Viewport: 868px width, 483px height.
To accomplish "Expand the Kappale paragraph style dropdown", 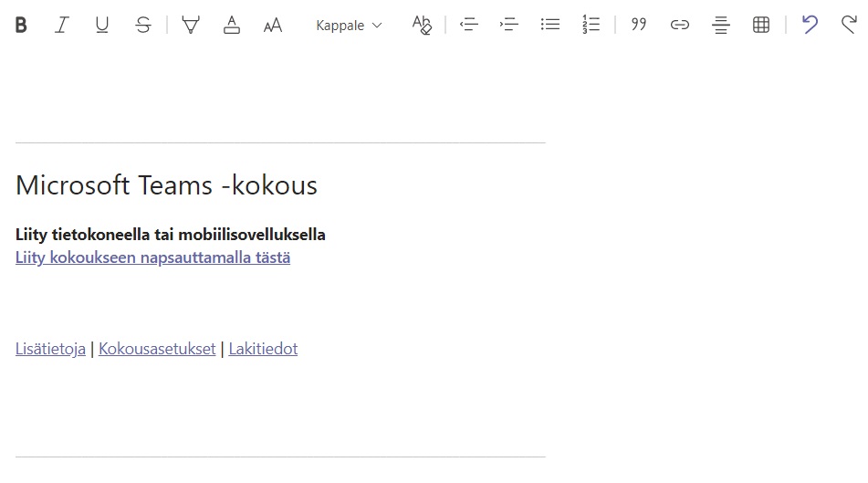I will point(349,26).
